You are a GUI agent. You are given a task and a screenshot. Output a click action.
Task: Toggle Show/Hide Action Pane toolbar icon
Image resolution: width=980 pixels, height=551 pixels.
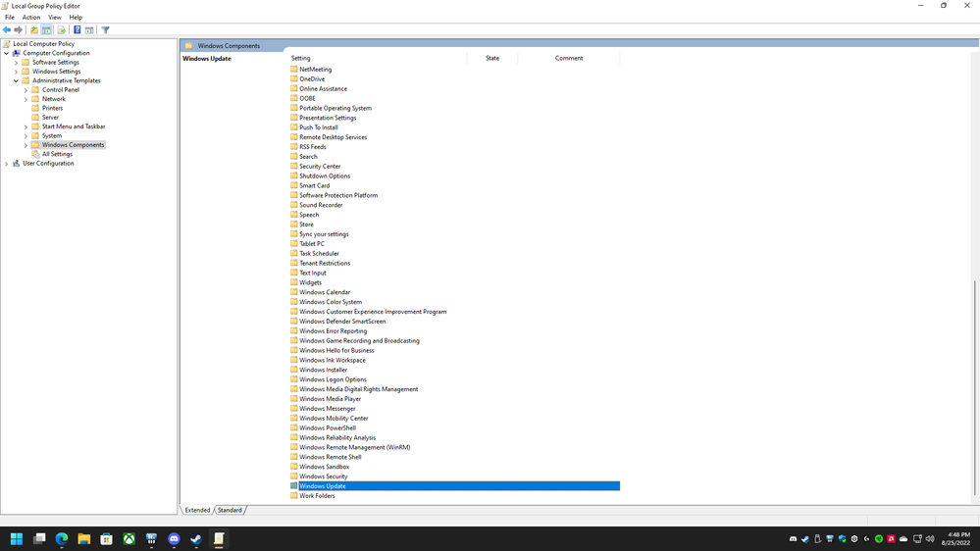(x=89, y=30)
